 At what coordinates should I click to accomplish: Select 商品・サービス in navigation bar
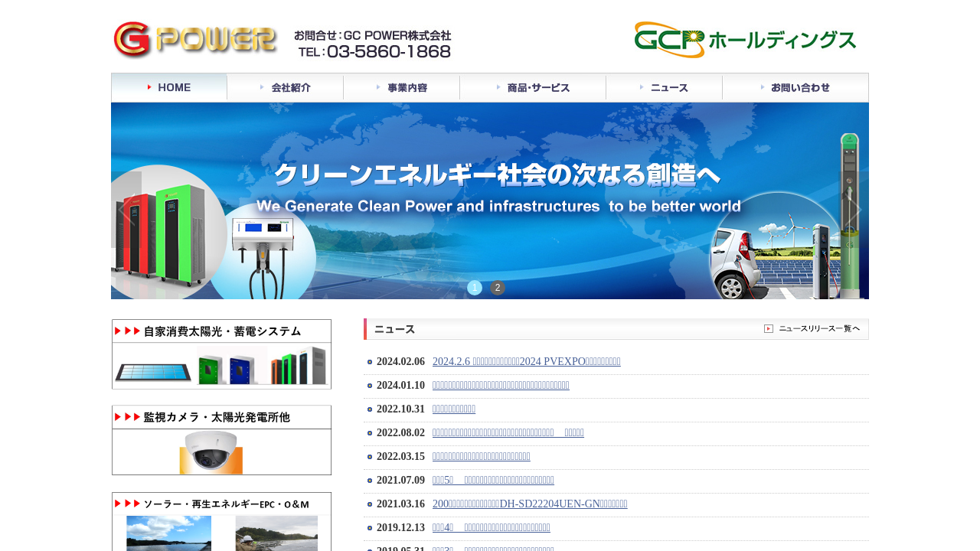pyautogui.click(x=533, y=87)
